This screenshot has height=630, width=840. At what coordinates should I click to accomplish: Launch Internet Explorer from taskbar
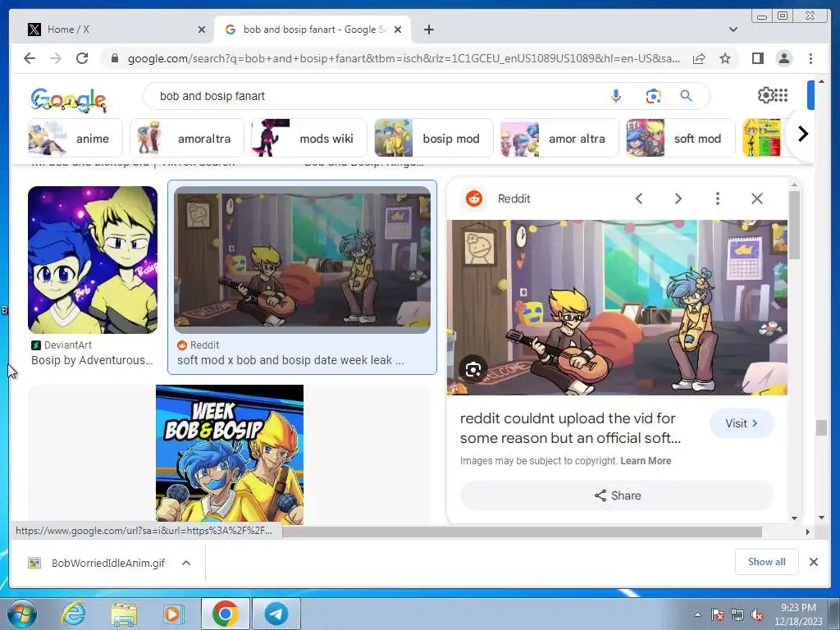pyautogui.click(x=73, y=614)
